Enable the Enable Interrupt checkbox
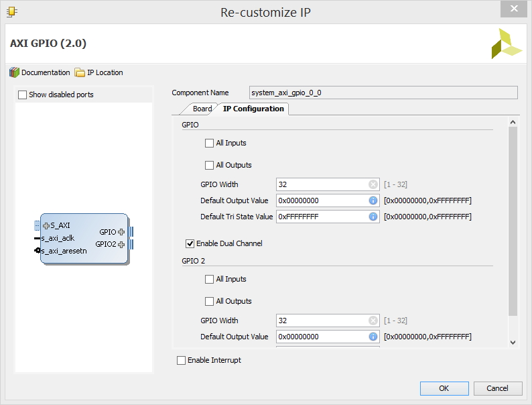The height and width of the screenshot is (405, 532). pos(181,360)
